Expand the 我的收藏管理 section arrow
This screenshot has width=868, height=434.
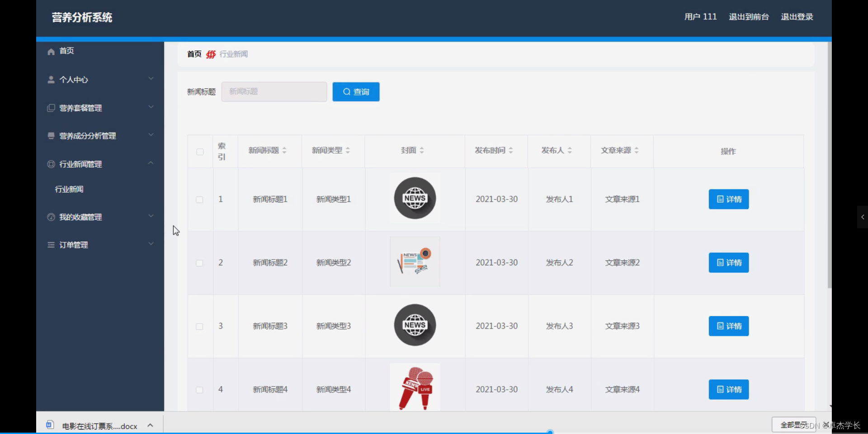[151, 216]
